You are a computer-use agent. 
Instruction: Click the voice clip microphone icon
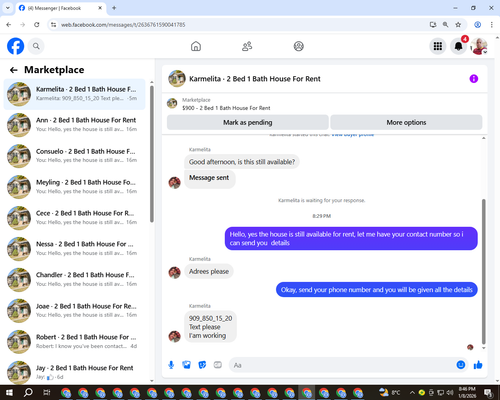(x=171, y=365)
